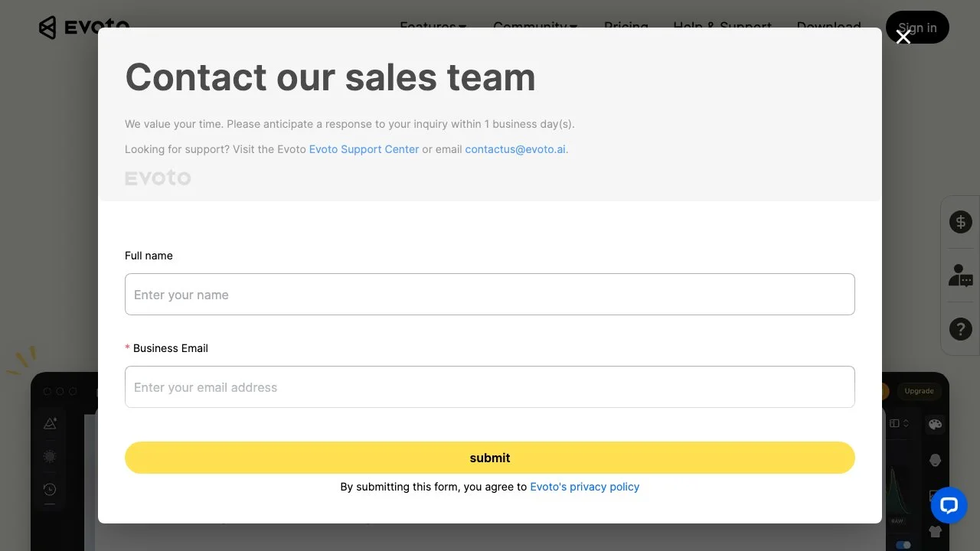
Task: Select the history clock icon in preview
Action: click(x=50, y=489)
